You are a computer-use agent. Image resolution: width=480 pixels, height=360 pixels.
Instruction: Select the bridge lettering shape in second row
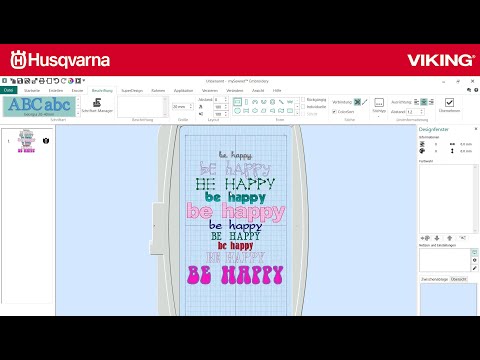click(x=246, y=111)
